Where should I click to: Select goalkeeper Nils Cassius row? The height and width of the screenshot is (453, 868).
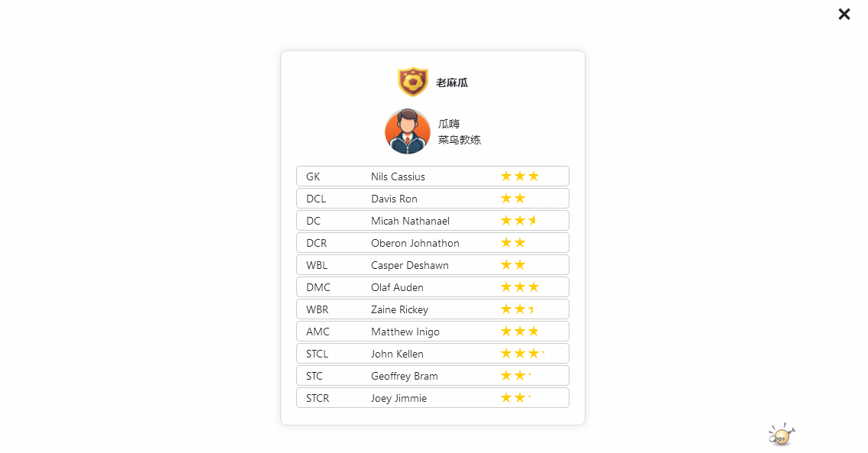(x=433, y=176)
